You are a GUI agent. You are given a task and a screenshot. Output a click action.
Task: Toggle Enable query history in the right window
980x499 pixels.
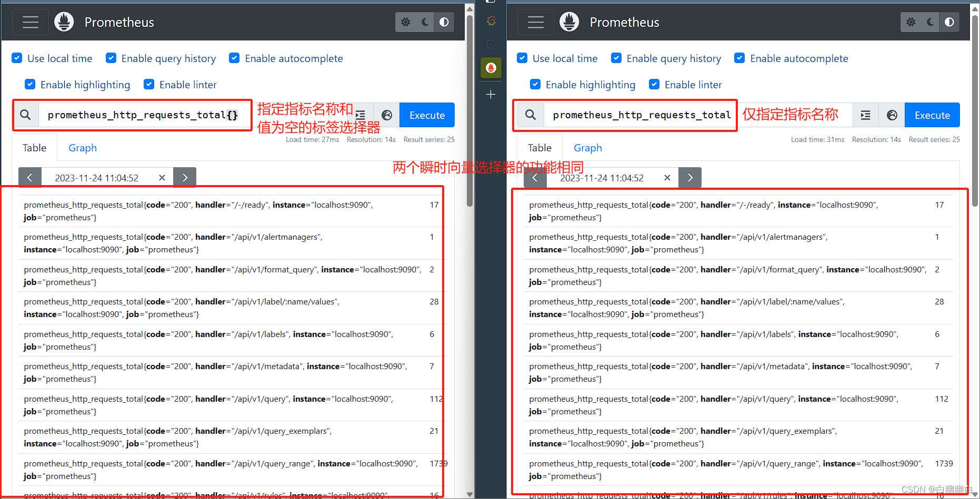click(616, 58)
